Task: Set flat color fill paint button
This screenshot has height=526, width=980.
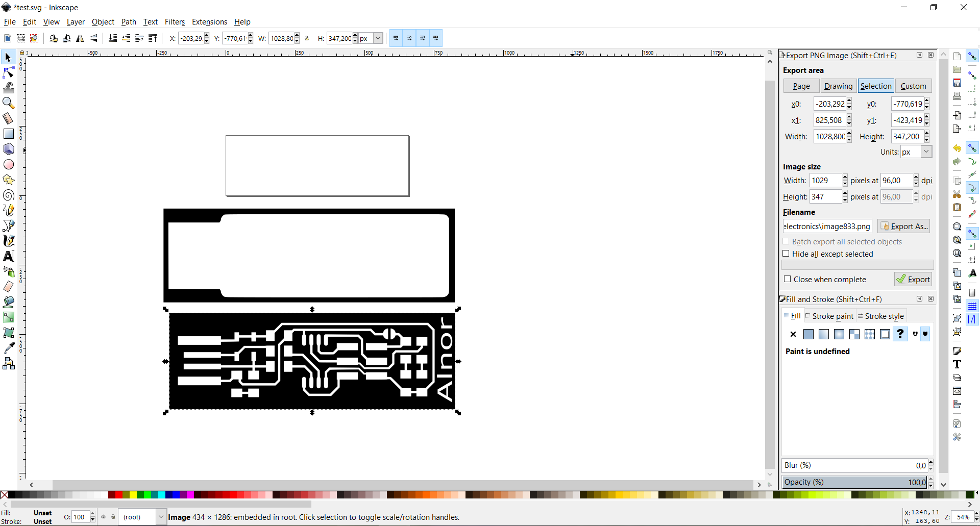Action: click(808, 334)
